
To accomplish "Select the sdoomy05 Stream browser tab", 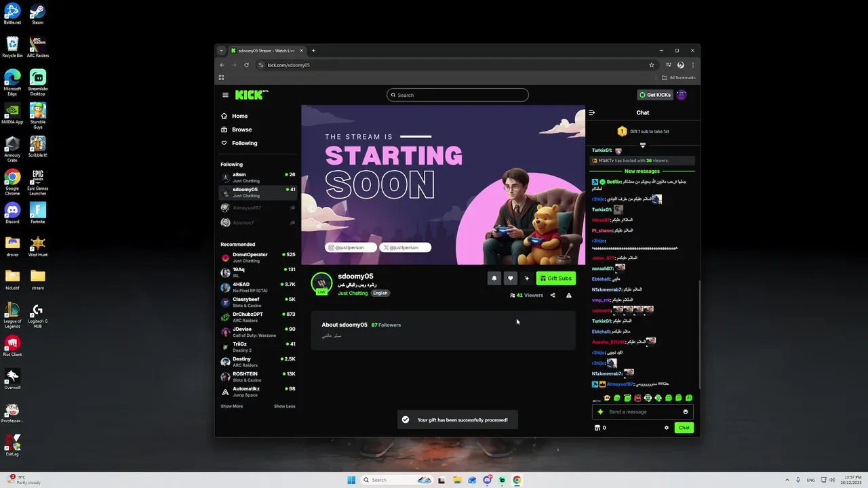I will tap(267, 51).
